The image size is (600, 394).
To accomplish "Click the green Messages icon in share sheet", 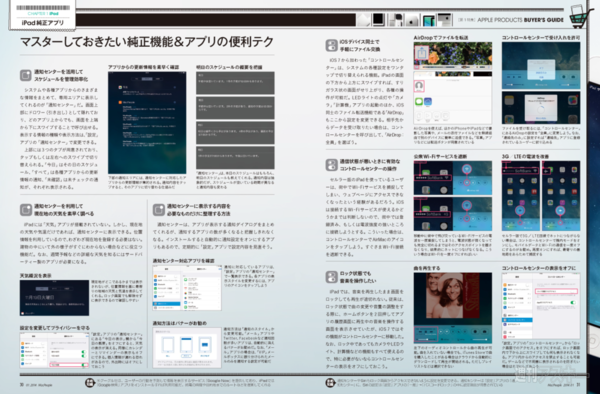I will click(419, 102).
